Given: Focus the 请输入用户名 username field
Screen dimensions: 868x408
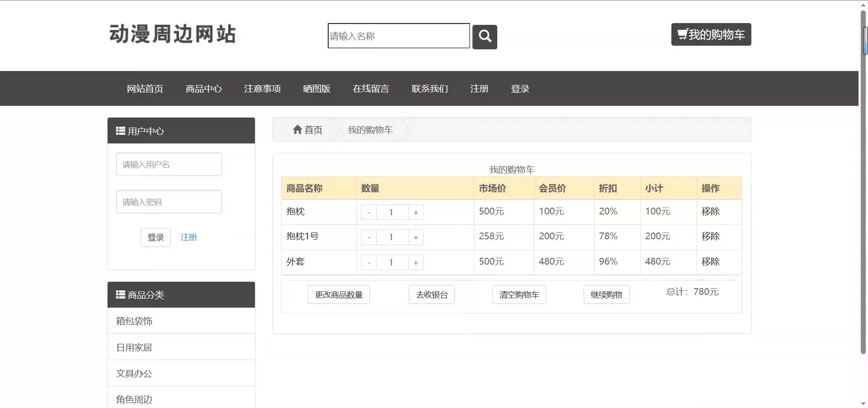Looking at the screenshot, I should click(x=169, y=164).
